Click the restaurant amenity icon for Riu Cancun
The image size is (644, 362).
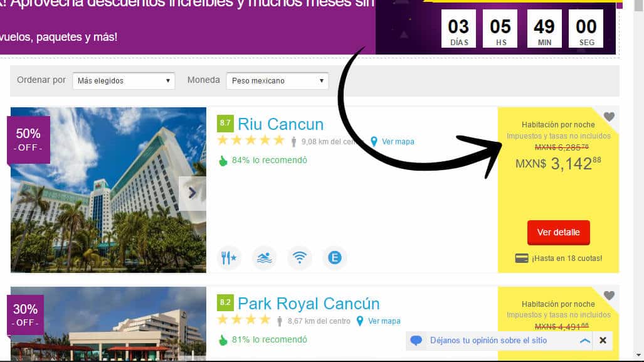(x=229, y=258)
